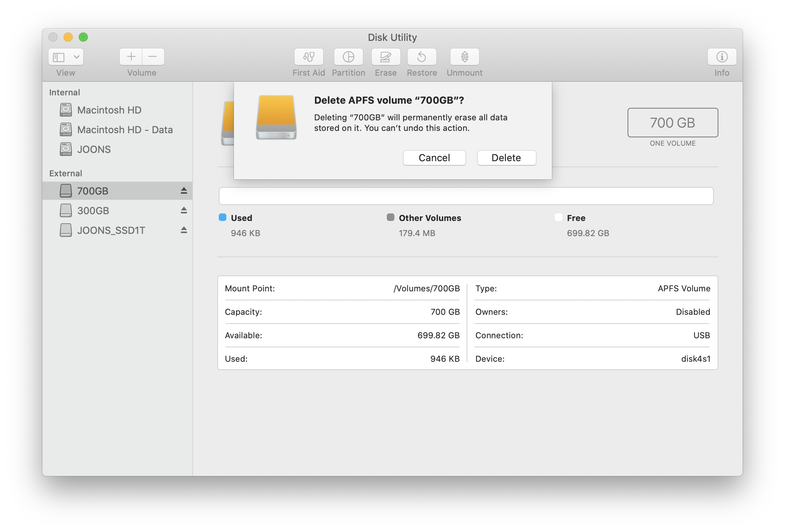
Task: Click the Unmount toolbar icon
Action: click(464, 57)
